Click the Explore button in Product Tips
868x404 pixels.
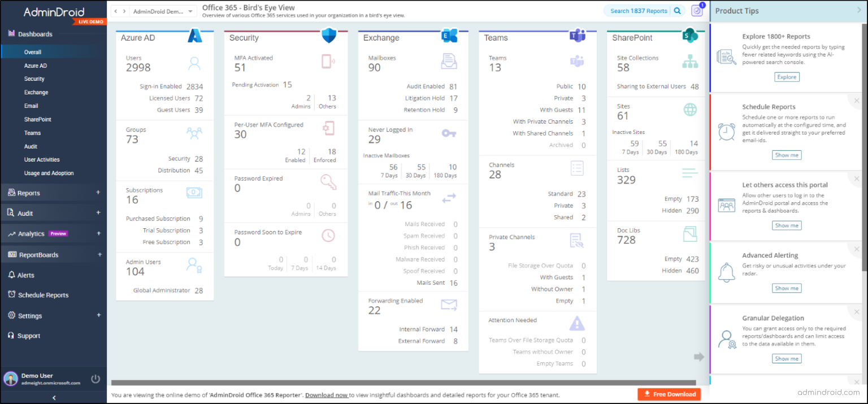click(x=787, y=77)
